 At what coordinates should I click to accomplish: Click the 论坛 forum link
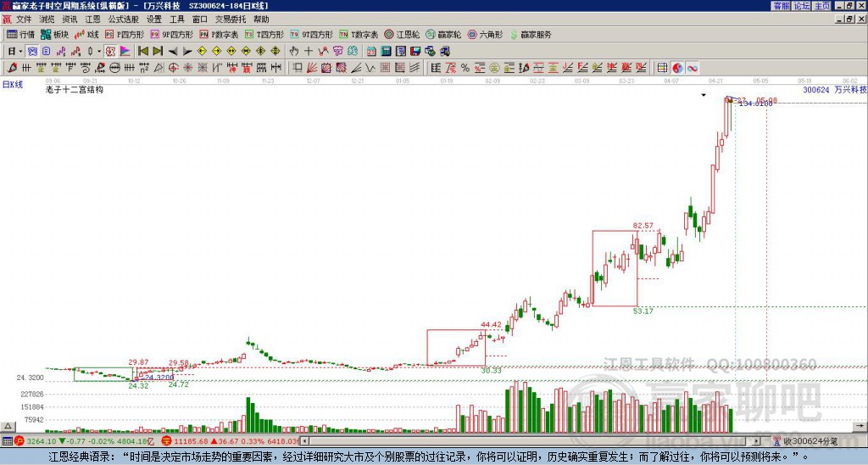coord(801,6)
